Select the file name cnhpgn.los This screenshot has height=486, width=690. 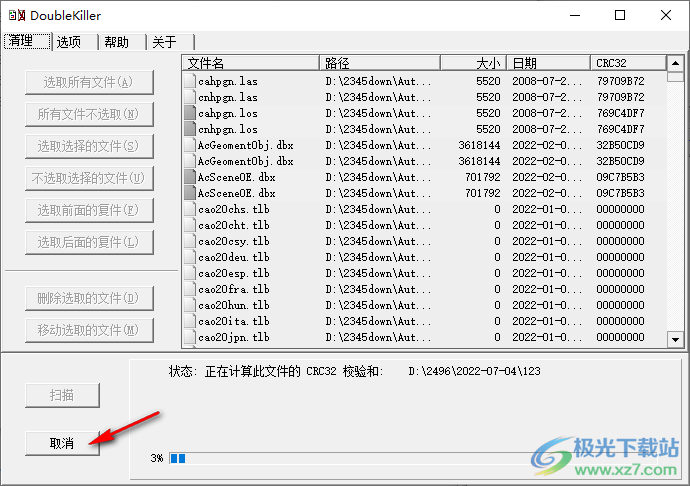tap(228, 129)
